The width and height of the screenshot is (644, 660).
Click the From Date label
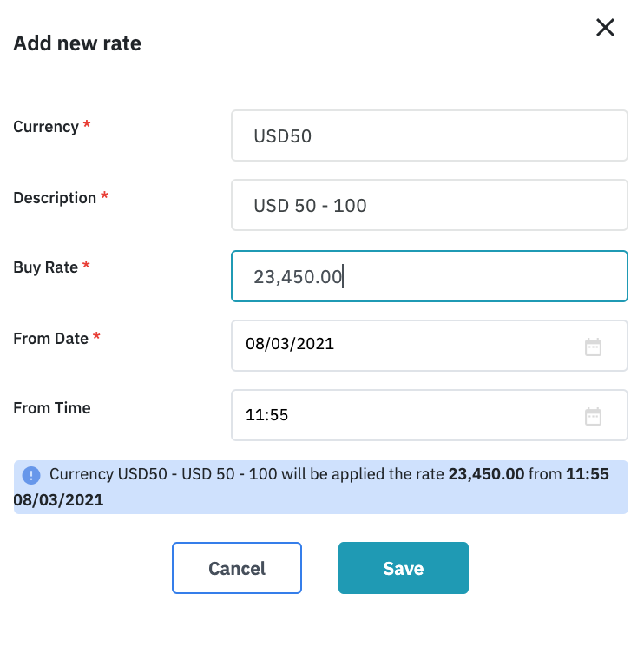50,339
